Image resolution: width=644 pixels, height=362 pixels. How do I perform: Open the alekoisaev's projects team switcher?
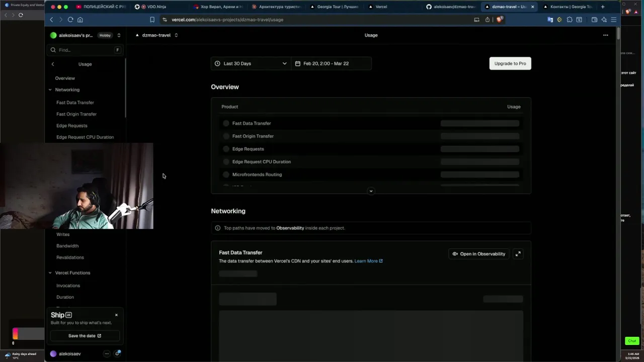pos(86,35)
